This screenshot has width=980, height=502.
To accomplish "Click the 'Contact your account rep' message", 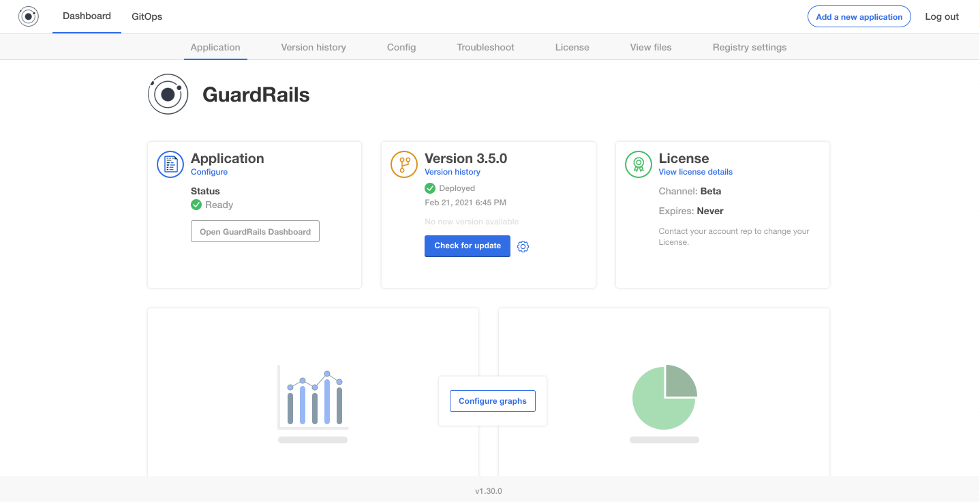I will 734,237.
